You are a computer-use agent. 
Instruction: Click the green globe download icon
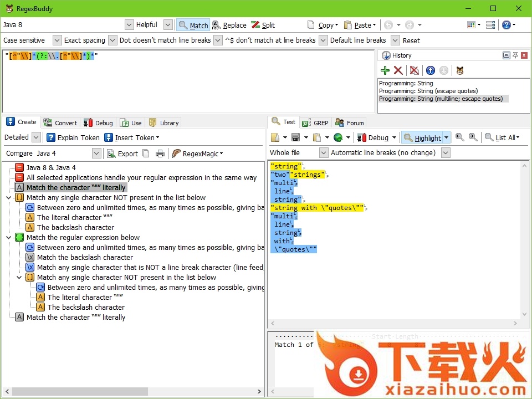coord(338,137)
